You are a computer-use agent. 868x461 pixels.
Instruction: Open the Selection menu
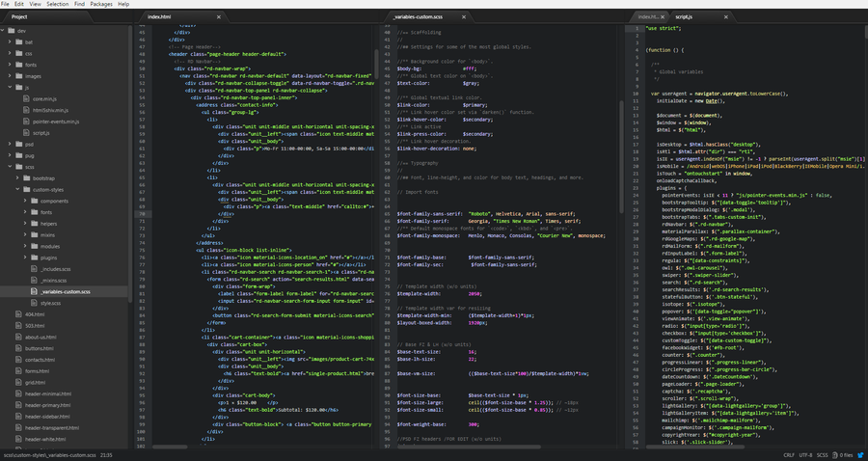(x=56, y=4)
